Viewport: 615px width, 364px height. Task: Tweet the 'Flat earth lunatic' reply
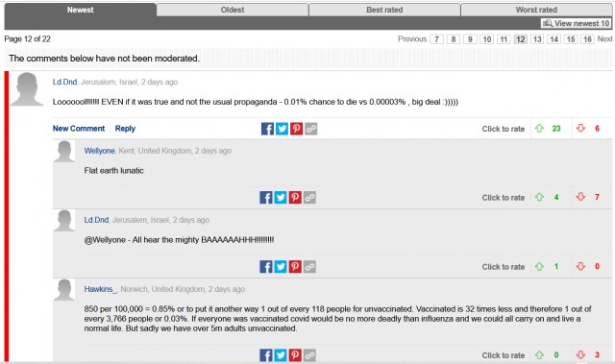[x=280, y=198]
